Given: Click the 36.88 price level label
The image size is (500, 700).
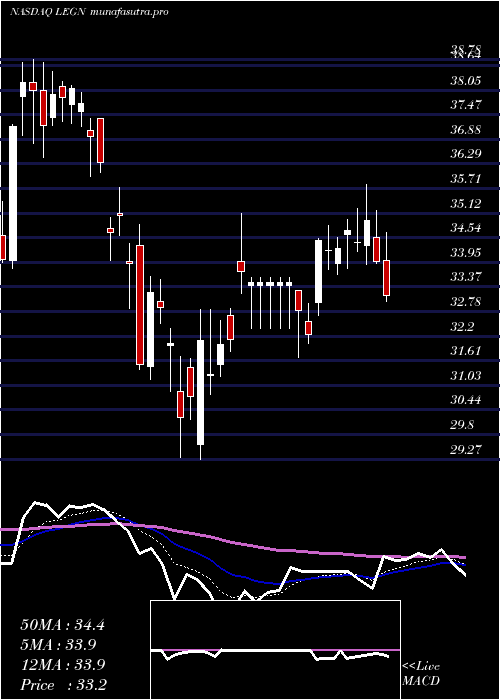Looking at the screenshot, I should (466, 130).
